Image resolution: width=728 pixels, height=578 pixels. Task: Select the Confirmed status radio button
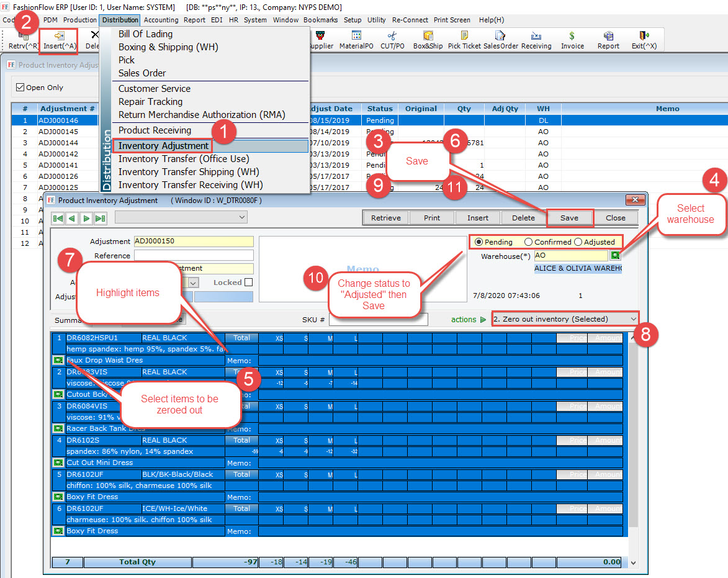(528, 242)
